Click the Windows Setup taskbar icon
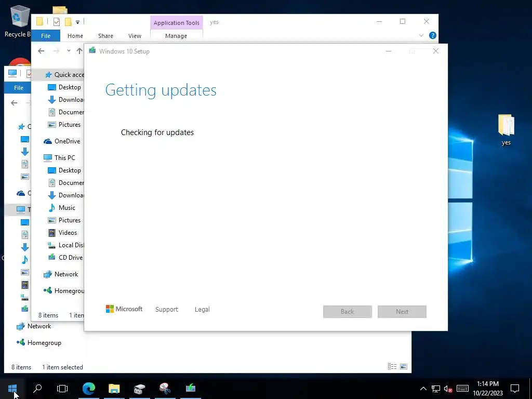The width and height of the screenshot is (532, 399). coord(190,388)
